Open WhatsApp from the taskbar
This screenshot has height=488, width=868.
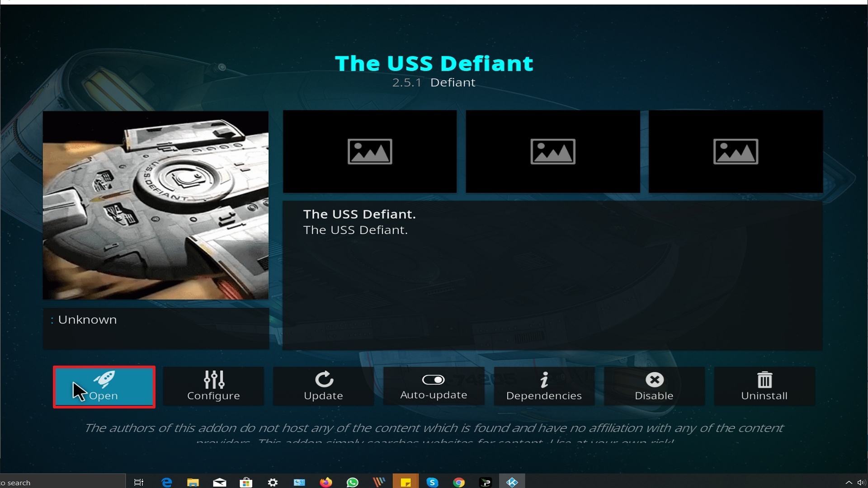352,482
